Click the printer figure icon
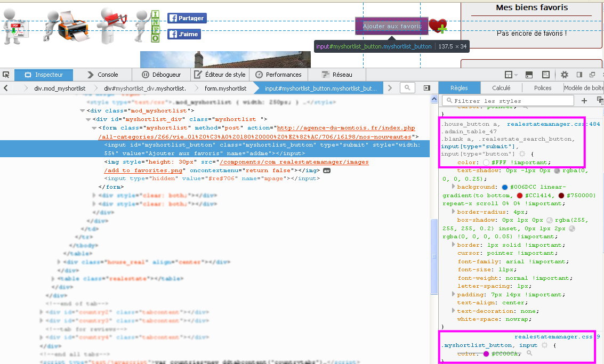 pyautogui.click(x=67, y=26)
